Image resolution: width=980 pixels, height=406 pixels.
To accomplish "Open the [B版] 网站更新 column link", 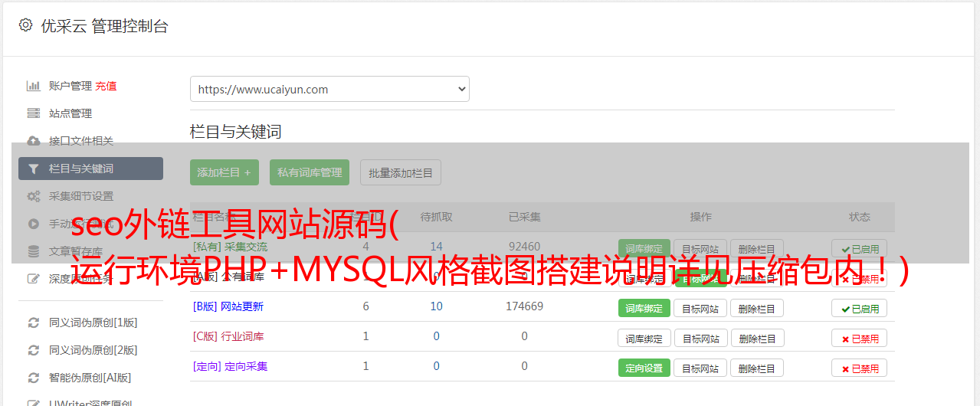I will click(x=228, y=306).
